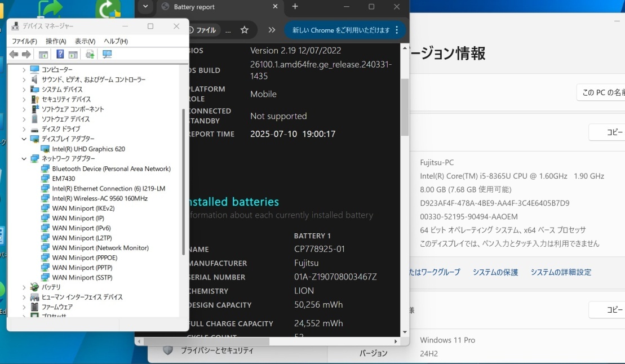Viewport: 625px width, 364px height.
Task: Click the Device Manager tree vertical scrollbar
Action: point(183,181)
